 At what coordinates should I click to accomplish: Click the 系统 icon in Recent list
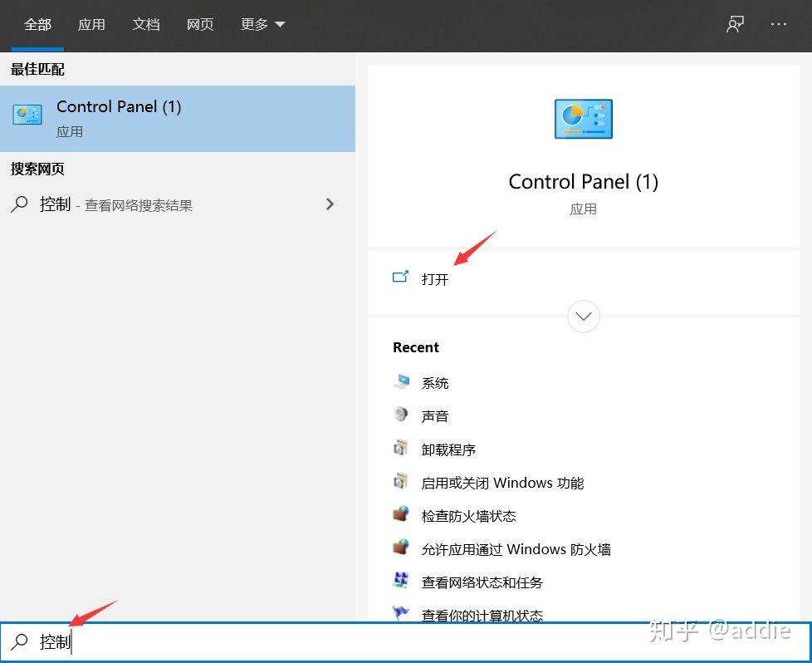point(401,382)
